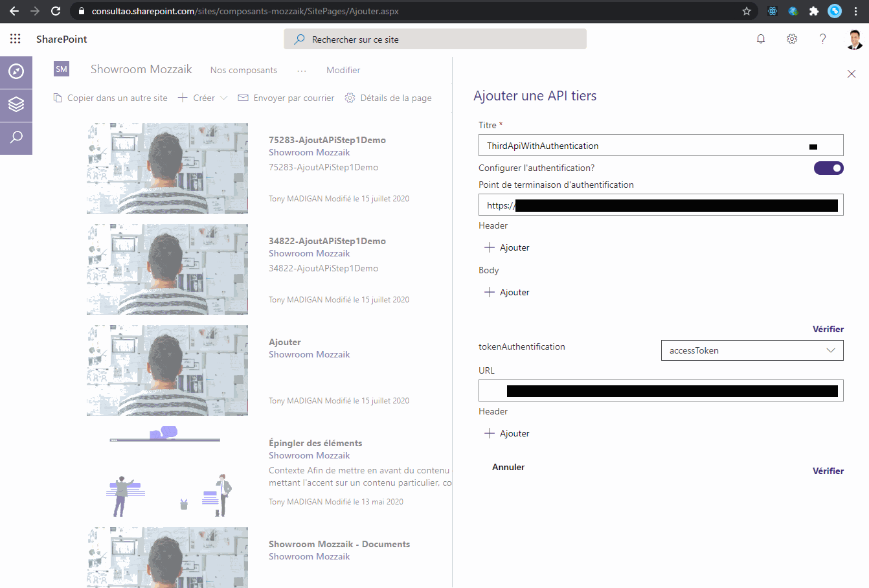Open the Nos composants menu item
Viewport: 869px width, 588px height.
point(243,70)
